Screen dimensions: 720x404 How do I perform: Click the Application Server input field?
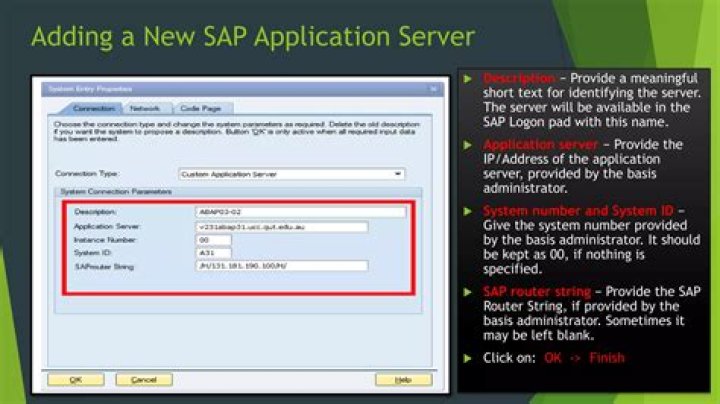[x=281, y=227]
